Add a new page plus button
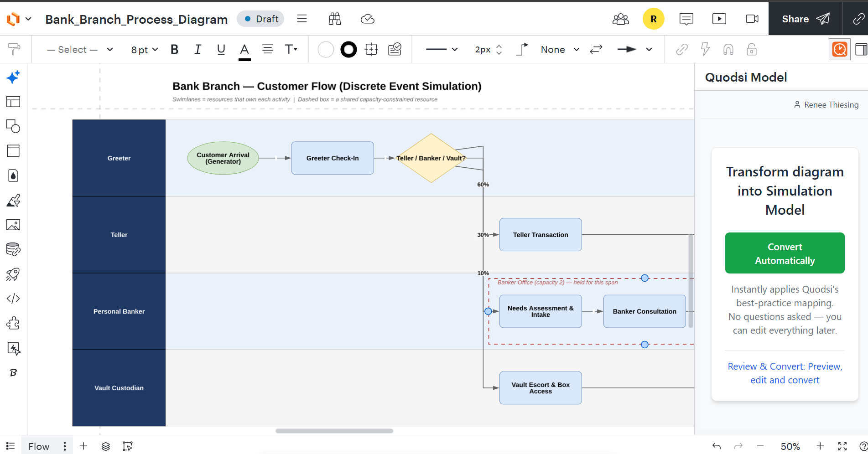868x454 pixels. click(83, 446)
